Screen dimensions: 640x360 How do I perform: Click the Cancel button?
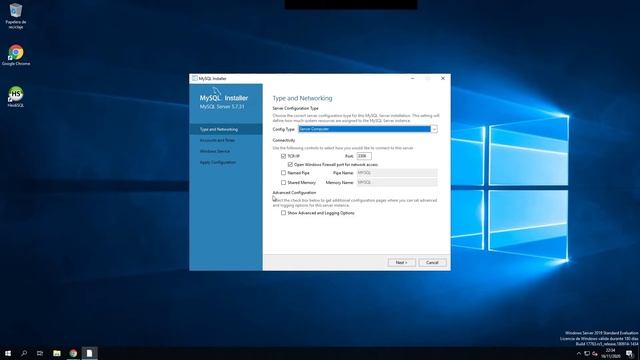click(x=432, y=262)
